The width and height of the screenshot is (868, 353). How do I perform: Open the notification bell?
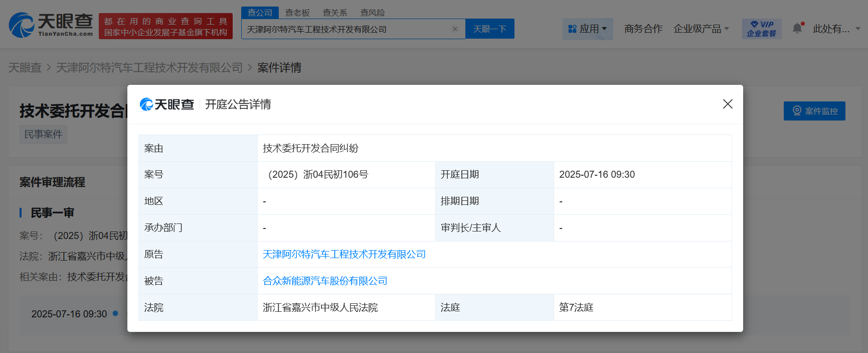798,28
